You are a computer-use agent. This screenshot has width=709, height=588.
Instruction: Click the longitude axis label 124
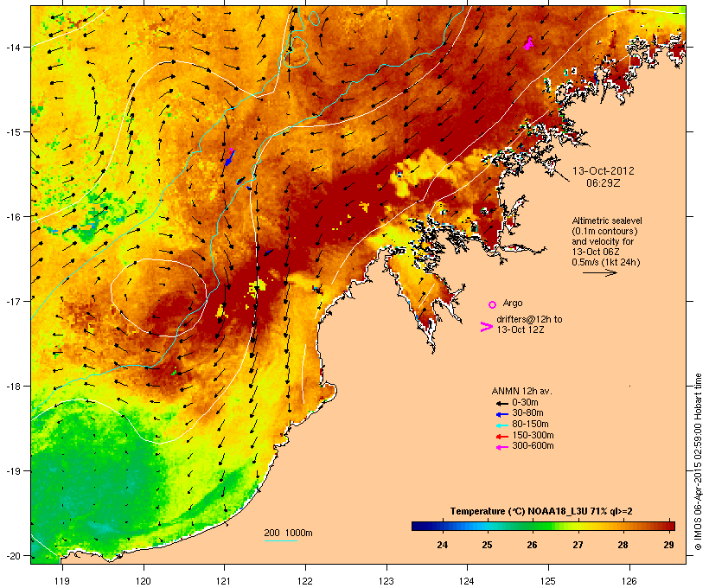click(467, 581)
